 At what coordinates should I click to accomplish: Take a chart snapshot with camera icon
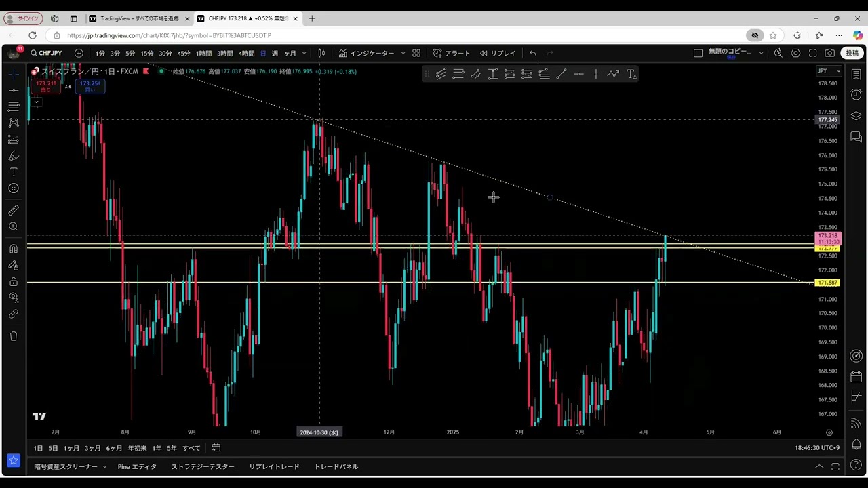point(829,53)
